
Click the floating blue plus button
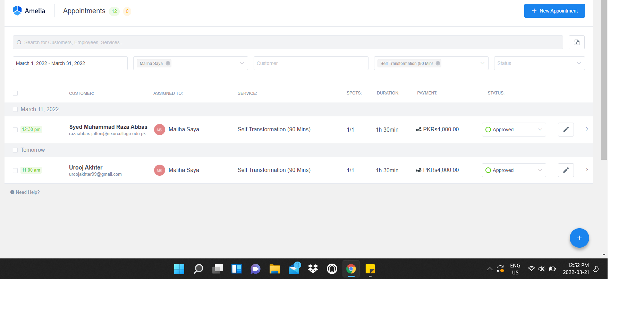pos(579,238)
